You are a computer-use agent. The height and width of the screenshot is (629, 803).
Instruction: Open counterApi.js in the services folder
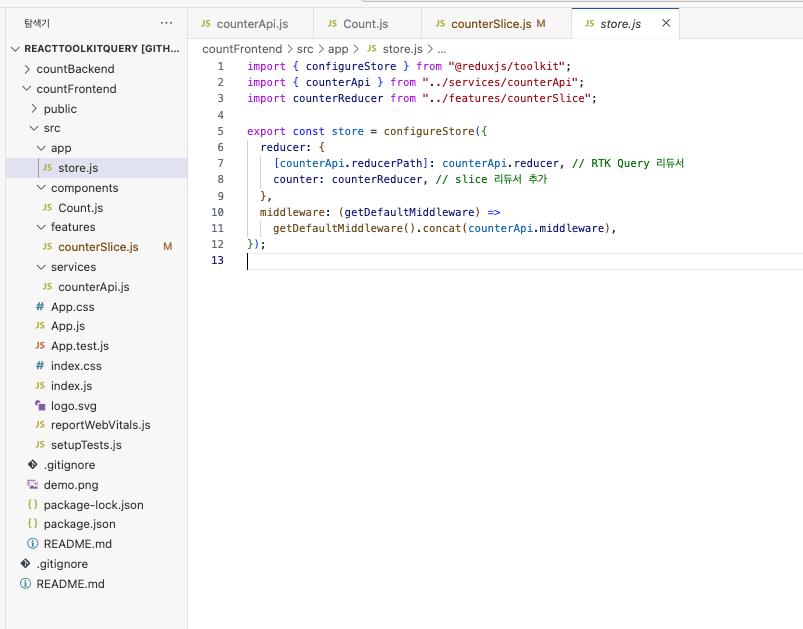pyautogui.click(x=96, y=287)
